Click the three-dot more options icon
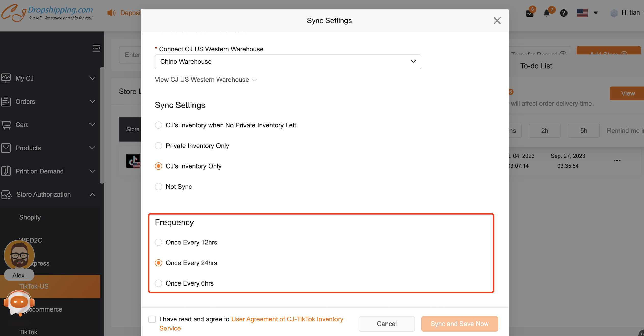Image resolution: width=644 pixels, height=336 pixels. (x=617, y=161)
